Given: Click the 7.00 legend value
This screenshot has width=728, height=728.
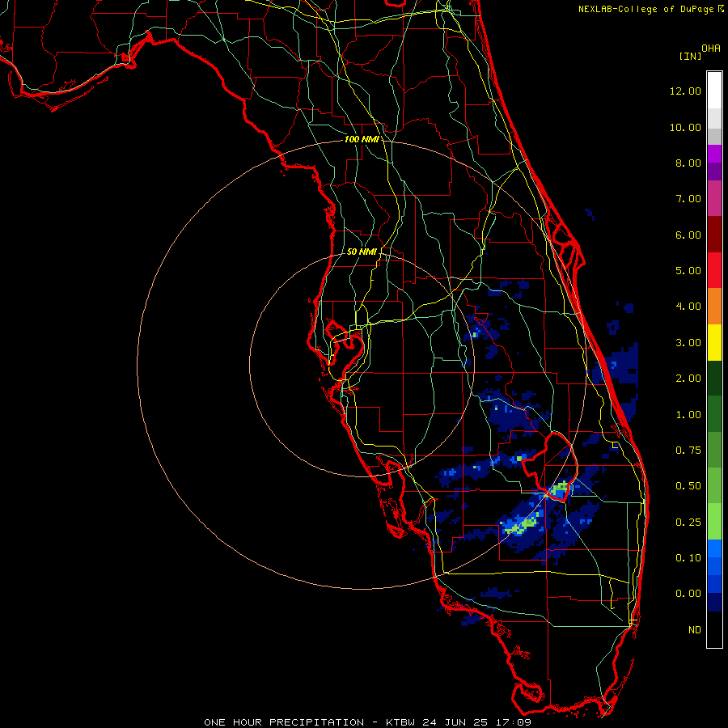Looking at the screenshot, I should click(688, 199).
